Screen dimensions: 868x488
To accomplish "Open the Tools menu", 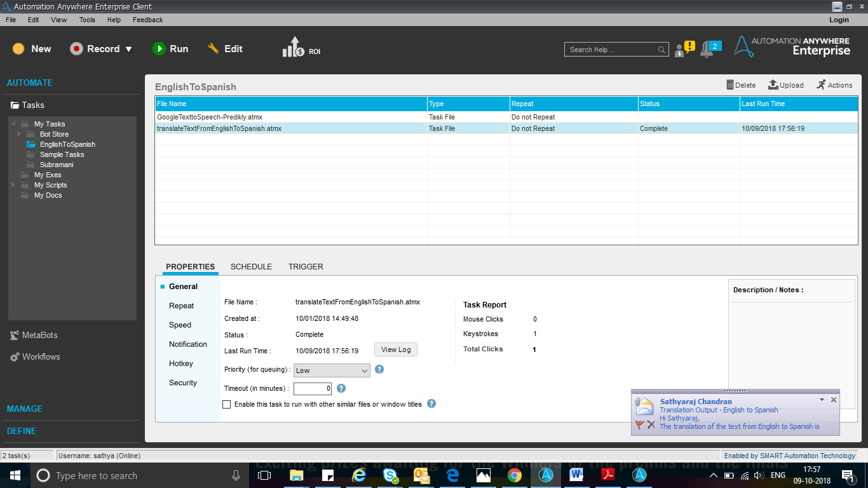I will [x=87, y=20].
